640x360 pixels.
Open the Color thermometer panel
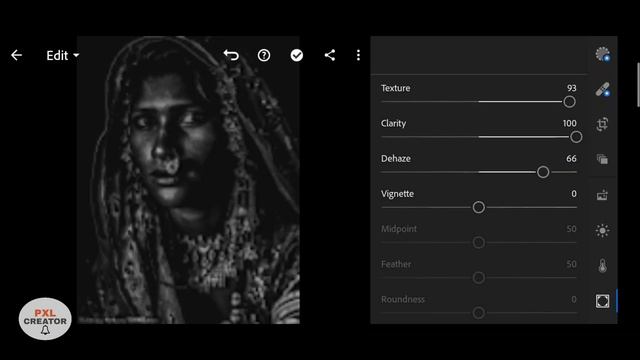tap(602, 266)
